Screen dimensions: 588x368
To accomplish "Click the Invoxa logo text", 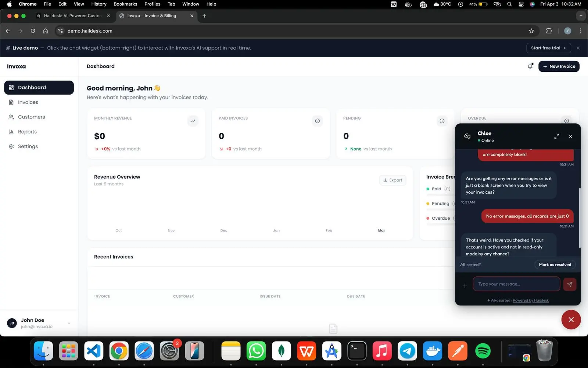I will point(17,67).
